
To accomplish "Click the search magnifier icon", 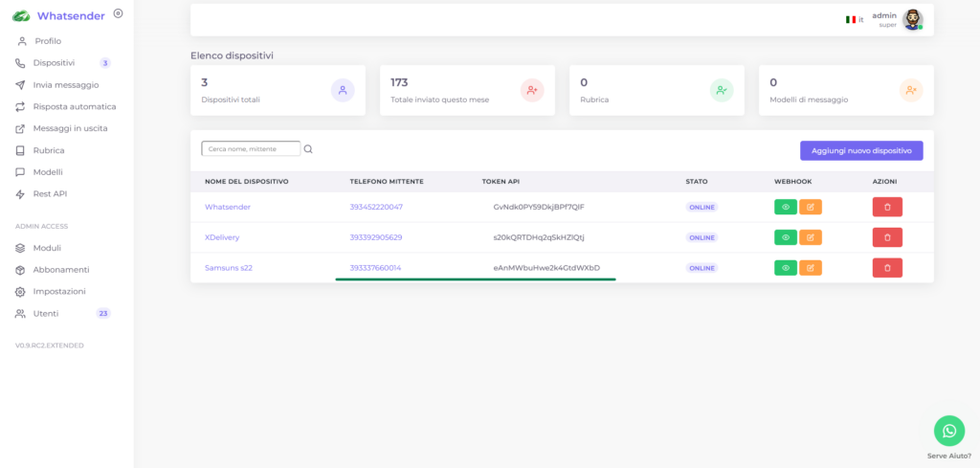I will point(308,149).
